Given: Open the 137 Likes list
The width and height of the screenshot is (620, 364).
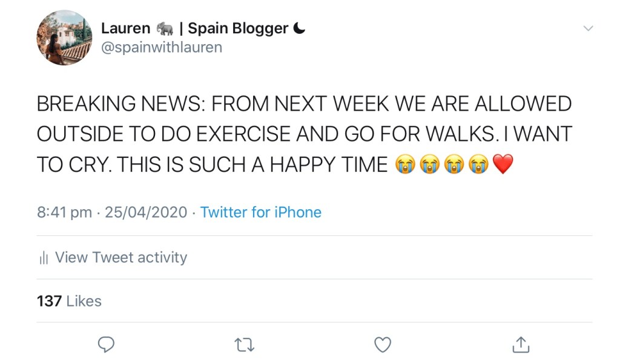Looking at the screenshot, I should pyautogui.click(x=68, y=301).
